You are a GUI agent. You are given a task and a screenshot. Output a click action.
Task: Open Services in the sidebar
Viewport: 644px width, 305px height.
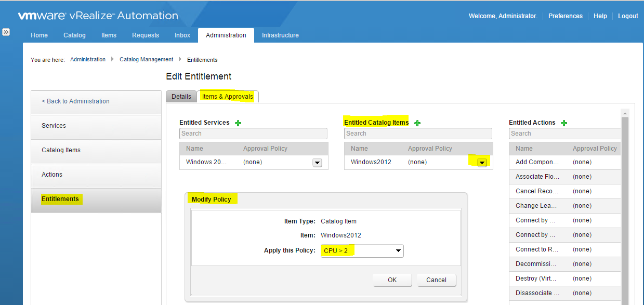96,126
